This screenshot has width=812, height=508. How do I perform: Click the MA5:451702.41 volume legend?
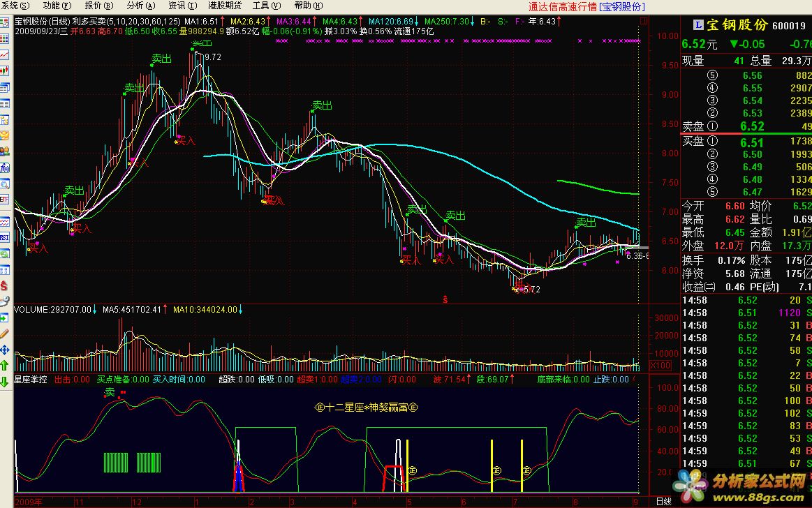point(132,309)
